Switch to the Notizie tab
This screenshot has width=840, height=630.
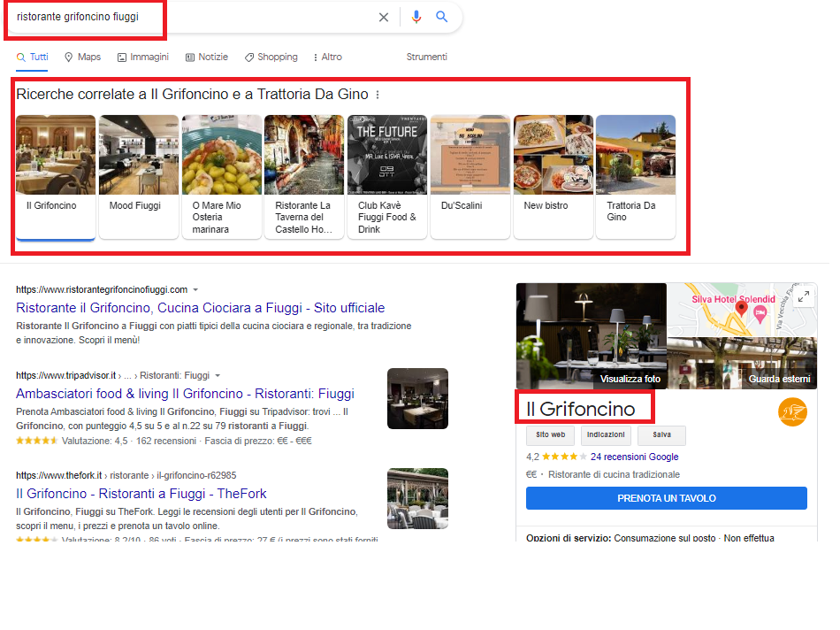pyautogui.click(x=207, y=57)
